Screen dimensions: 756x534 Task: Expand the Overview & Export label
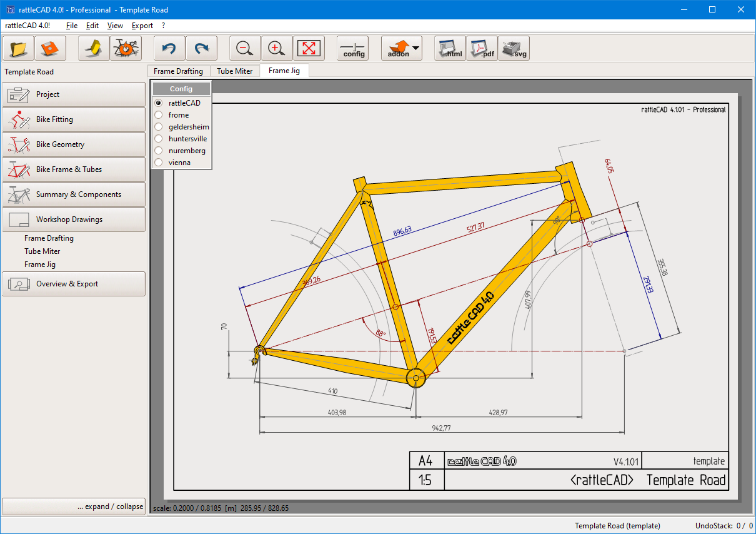(x=67, y=284)
